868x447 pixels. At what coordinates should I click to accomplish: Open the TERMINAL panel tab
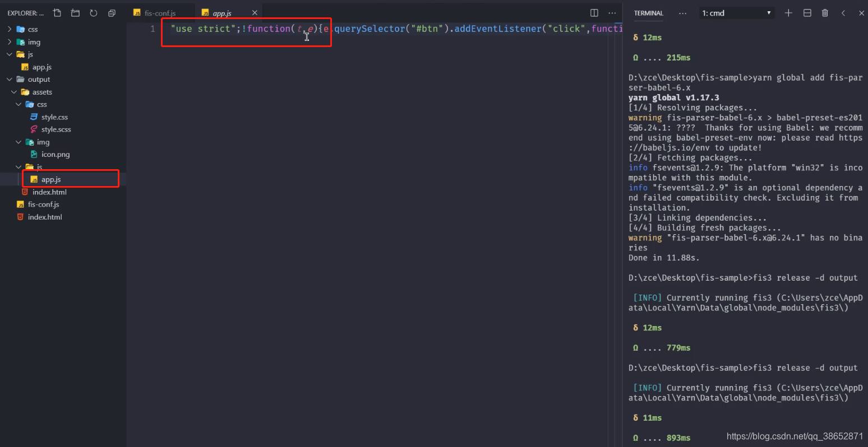point(649,13)
